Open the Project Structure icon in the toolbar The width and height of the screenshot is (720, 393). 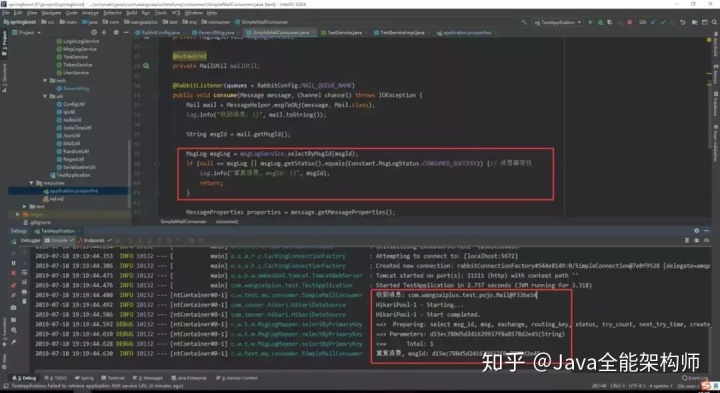[695, 22]
